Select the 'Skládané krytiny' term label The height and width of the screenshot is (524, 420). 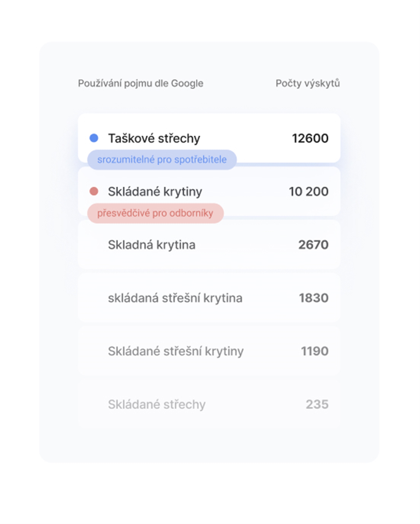point(155,191)
